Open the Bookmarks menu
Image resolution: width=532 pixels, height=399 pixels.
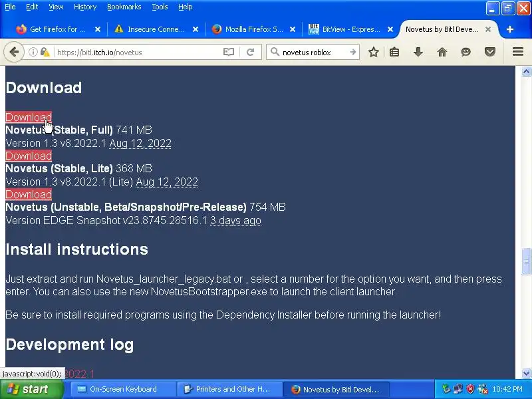[x=124, y=7]
